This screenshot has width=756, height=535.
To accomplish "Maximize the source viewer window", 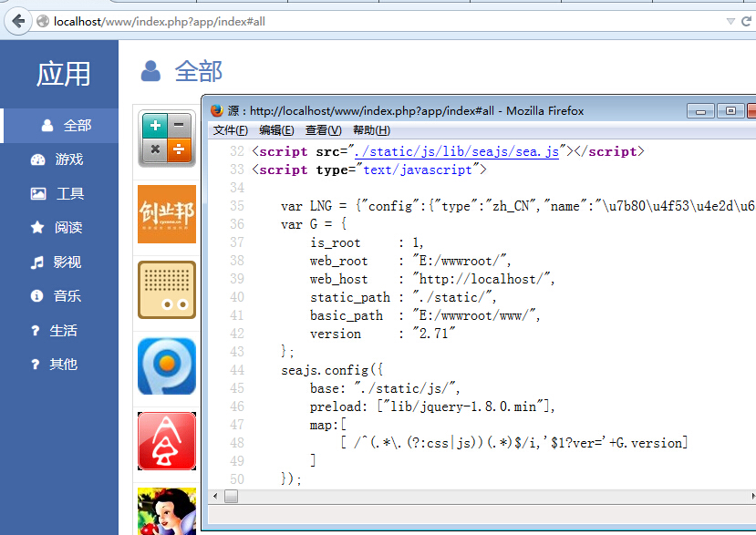I will (x=730, y=111).
